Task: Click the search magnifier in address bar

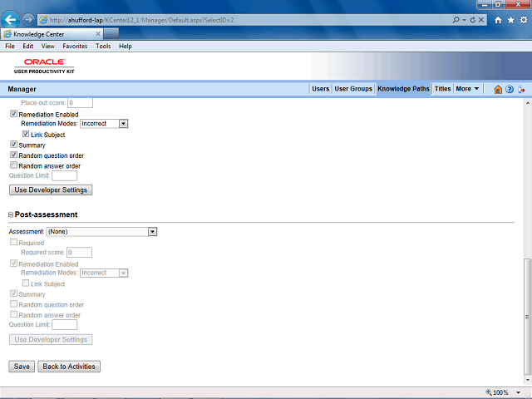Action: (456, 20)
